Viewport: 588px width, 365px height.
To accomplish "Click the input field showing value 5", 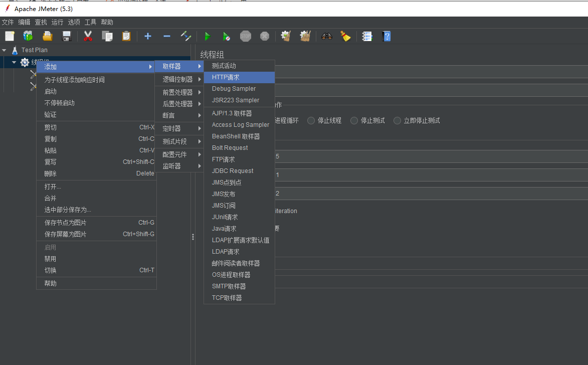I will [x=431, y=156].
